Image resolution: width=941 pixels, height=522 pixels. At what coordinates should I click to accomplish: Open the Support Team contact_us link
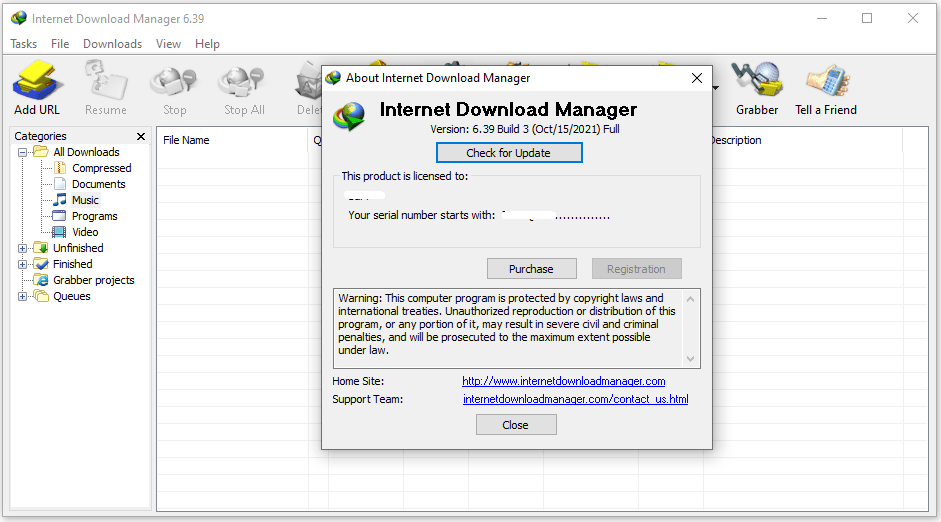point(576,399)
